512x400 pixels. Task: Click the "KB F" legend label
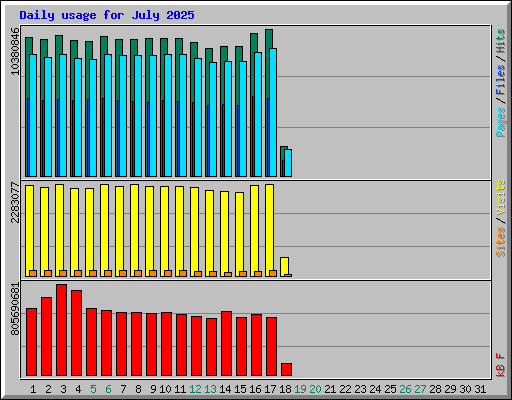pos(501,365)
